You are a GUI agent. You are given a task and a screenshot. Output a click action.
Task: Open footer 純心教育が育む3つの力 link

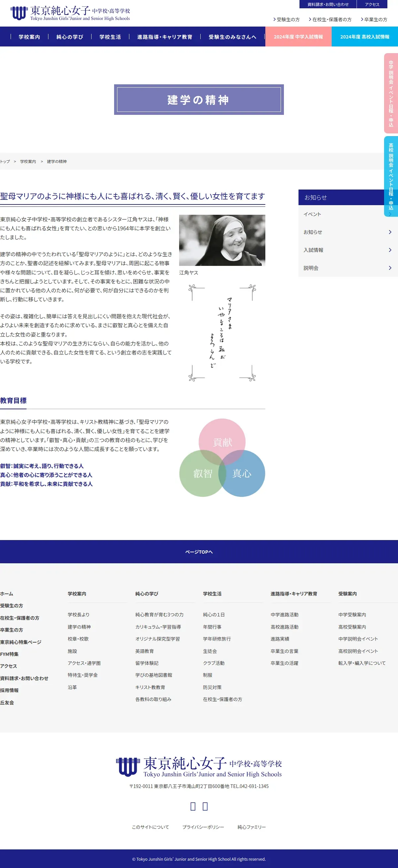[x=160, y=615]
